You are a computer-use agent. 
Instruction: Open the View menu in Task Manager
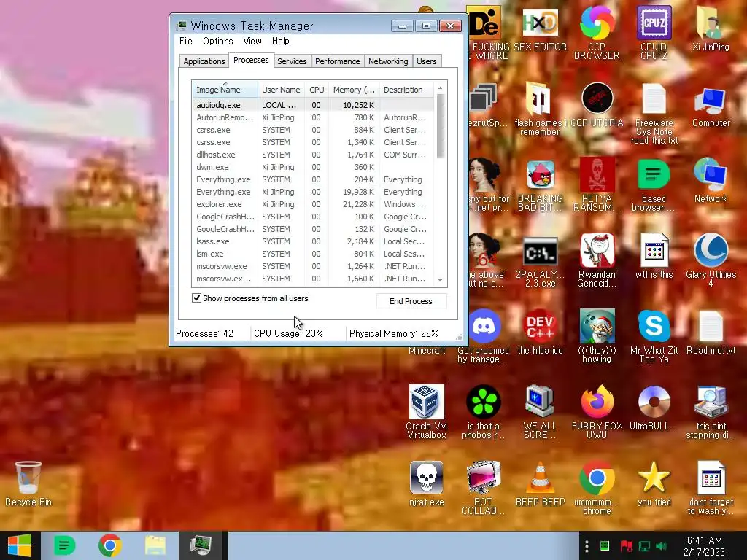coord(252,42)
